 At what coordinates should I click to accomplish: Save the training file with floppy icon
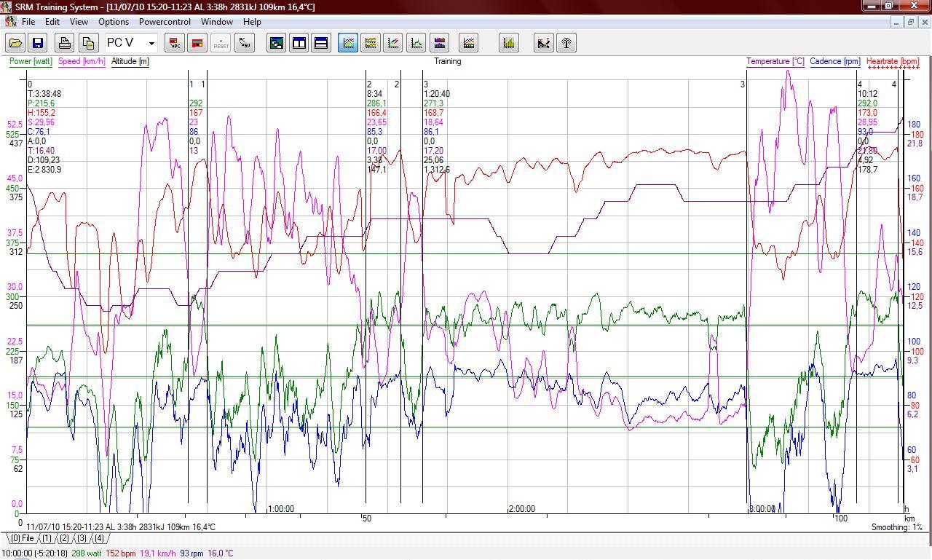point(38,43)
